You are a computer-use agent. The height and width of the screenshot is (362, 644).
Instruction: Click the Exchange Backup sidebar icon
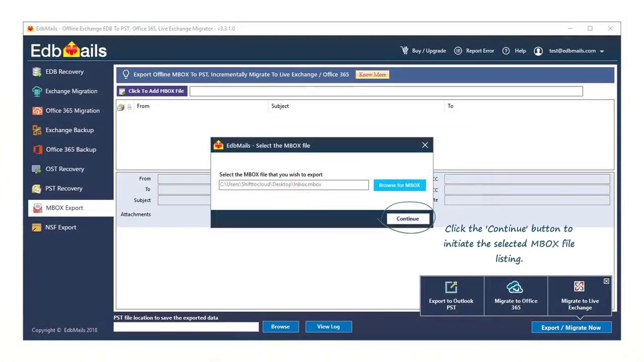pos(37,130)
